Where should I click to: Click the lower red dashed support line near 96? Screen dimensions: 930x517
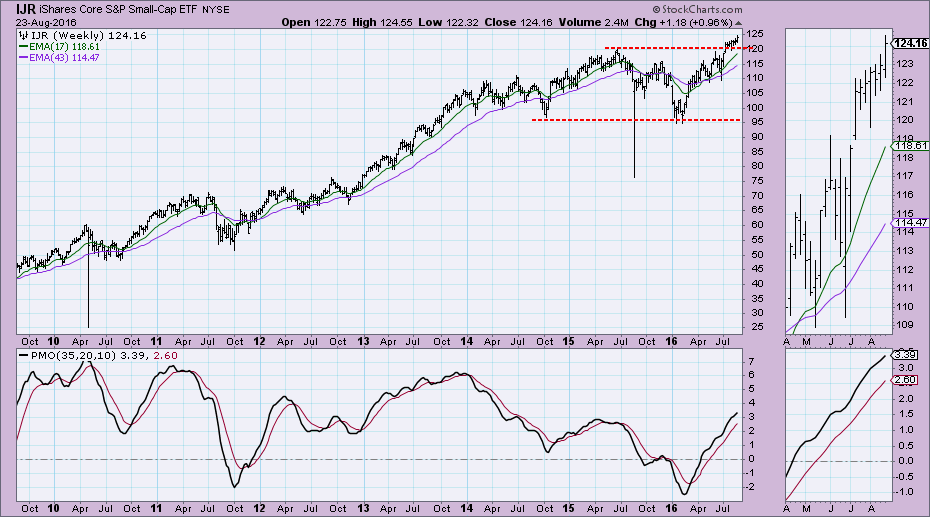636,120
